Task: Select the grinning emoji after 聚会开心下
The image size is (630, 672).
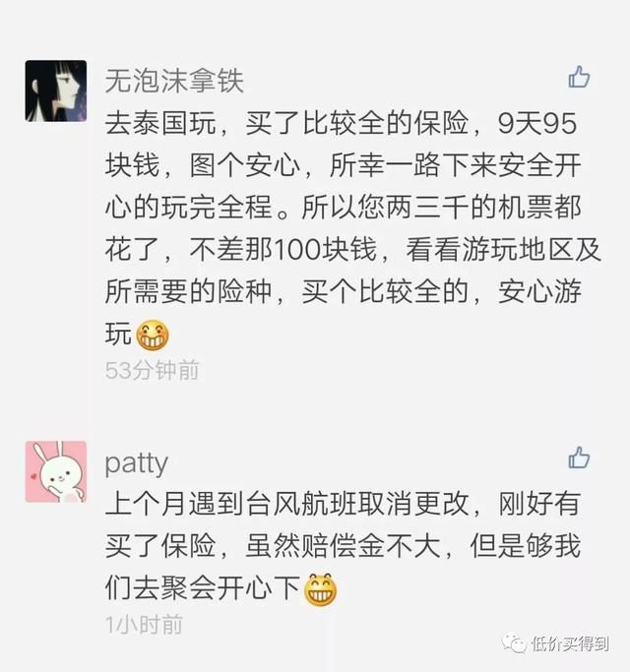Action: click(x=320, y=589)
